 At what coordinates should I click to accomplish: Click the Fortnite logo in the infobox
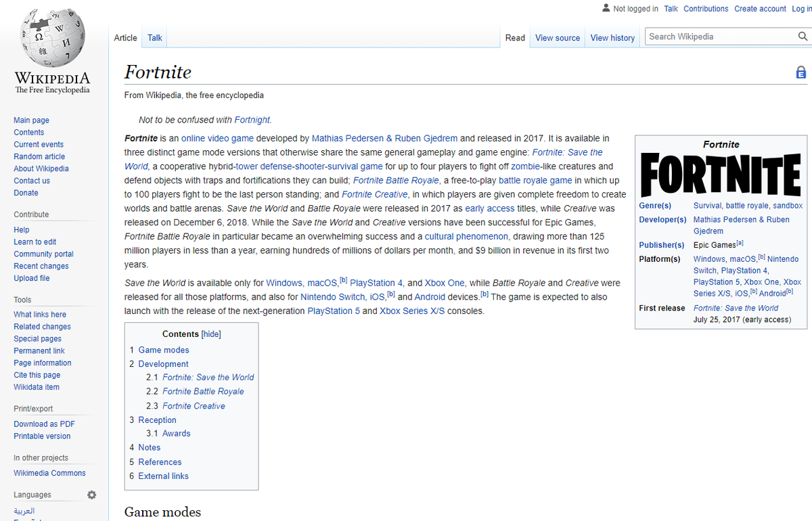point(721,175)
